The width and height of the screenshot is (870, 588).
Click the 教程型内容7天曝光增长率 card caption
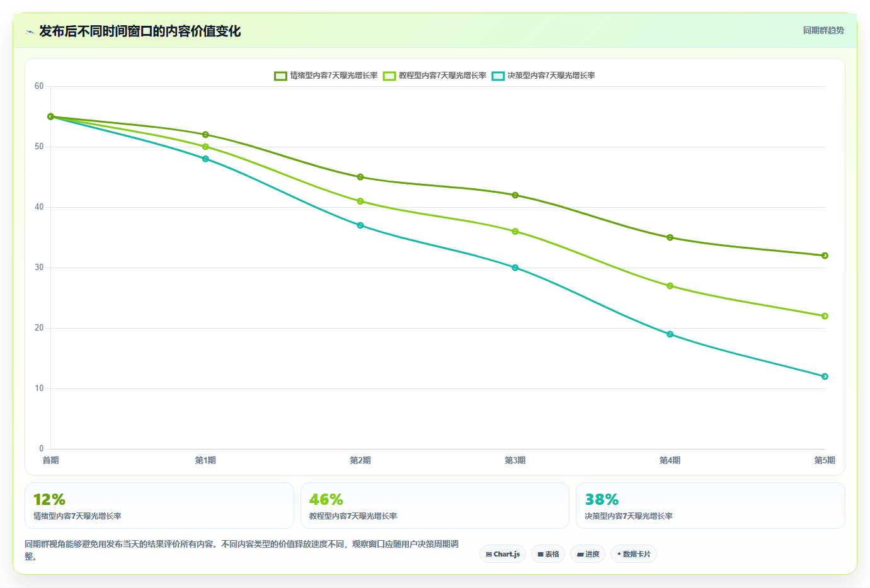pyautogui.click(x=353, y=516)
